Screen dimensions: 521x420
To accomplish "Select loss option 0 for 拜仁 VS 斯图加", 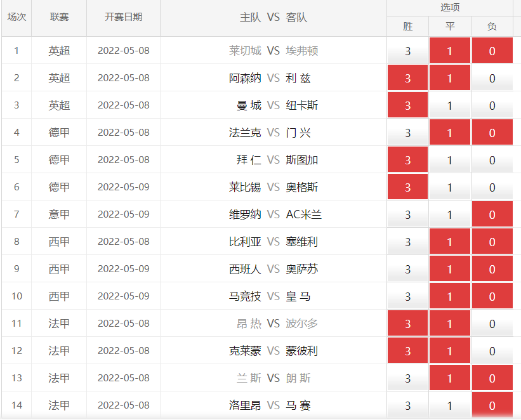I will [492, 159].
